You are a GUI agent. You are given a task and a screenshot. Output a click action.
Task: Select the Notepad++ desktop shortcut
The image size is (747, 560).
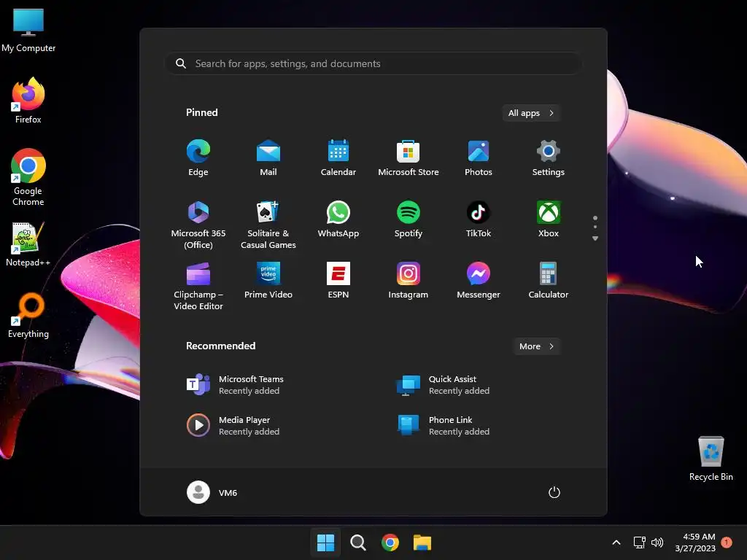28,244
